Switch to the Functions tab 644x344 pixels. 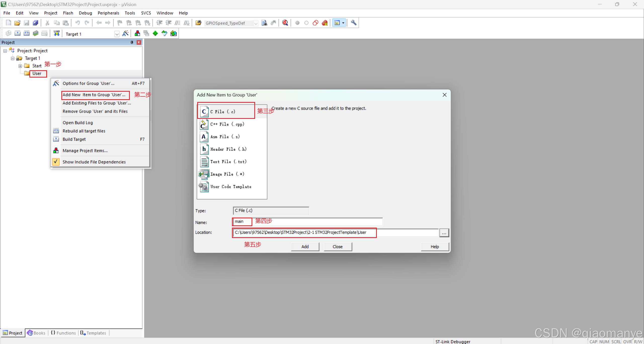pyautogui.click(x=63, y=333)
